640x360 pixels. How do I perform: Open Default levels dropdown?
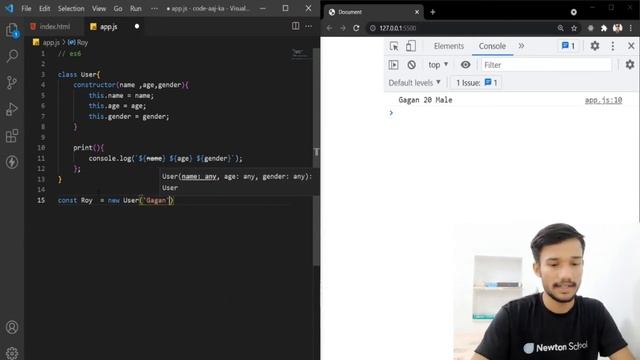(414, 83)
